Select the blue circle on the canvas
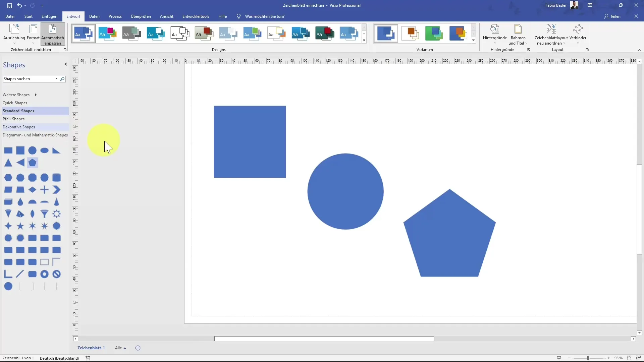The image size is (644, 362). 345,191
